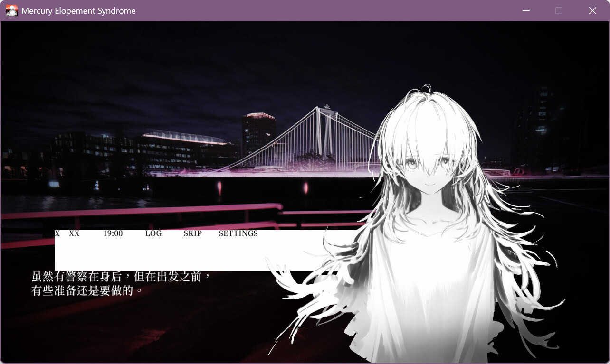The height and width of the screenshot is (364, 610).
Task: Minimize the Mercury Elopement Syndrome window
Action: click(525, 10)
